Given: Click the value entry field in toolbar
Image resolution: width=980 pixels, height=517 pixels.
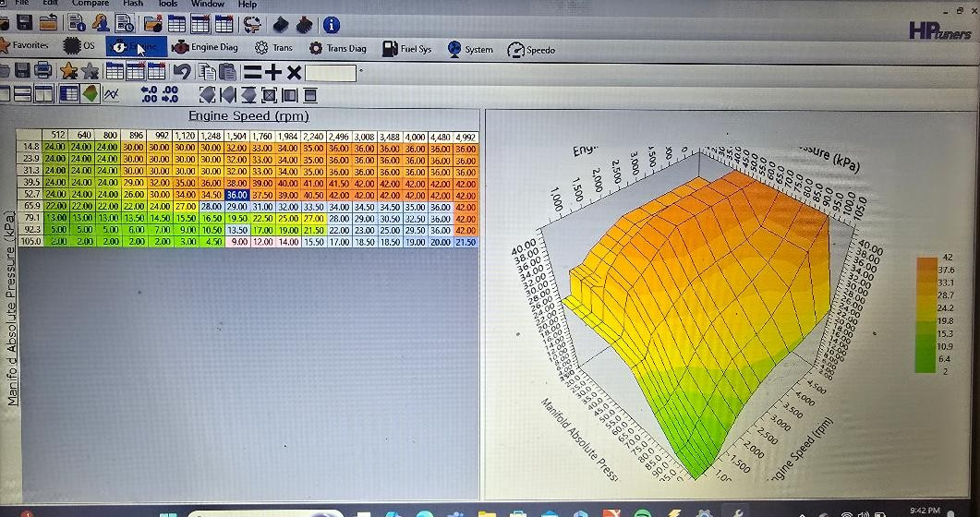Looking at the screenshot, I should pos(330,72).
